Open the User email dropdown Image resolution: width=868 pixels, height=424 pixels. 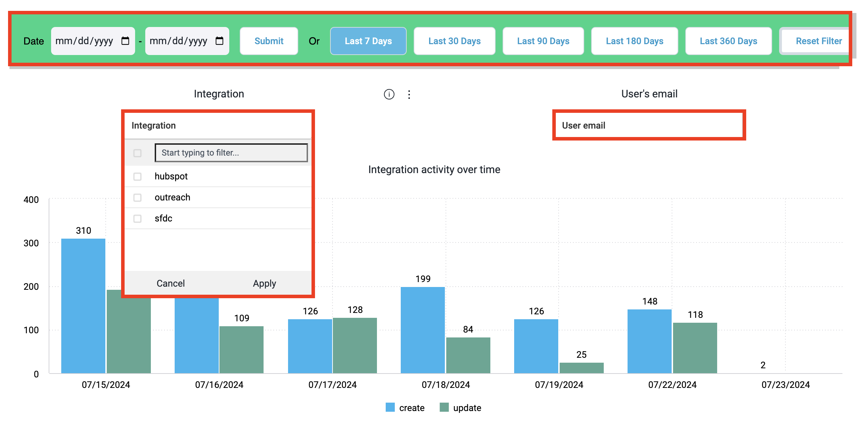(649, 125)
